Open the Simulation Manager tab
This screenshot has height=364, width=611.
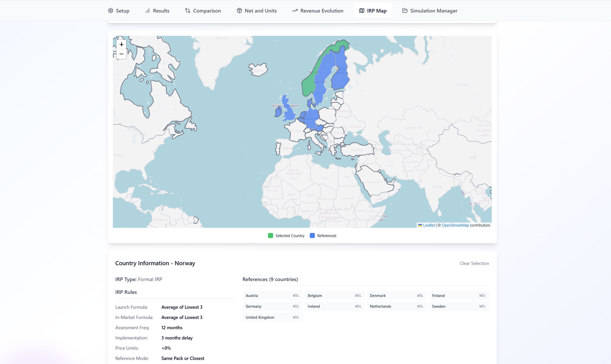430,10
